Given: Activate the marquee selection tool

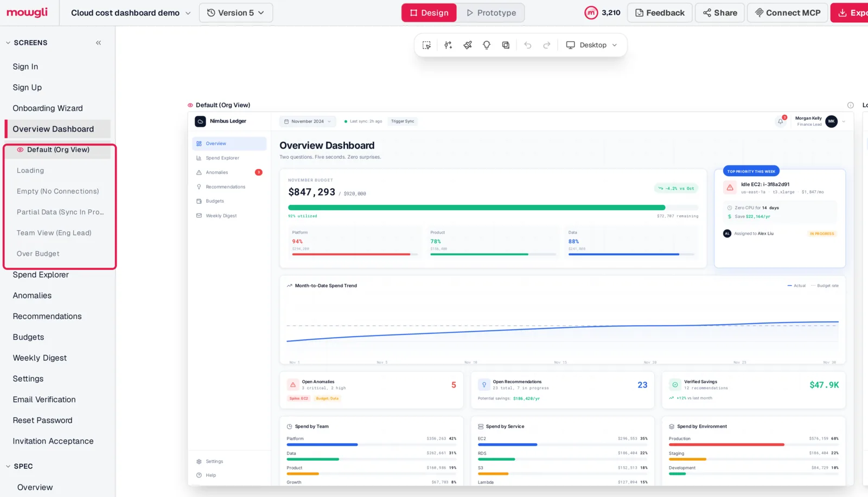Looking at the screenshot, I should (x=427, y=45).
